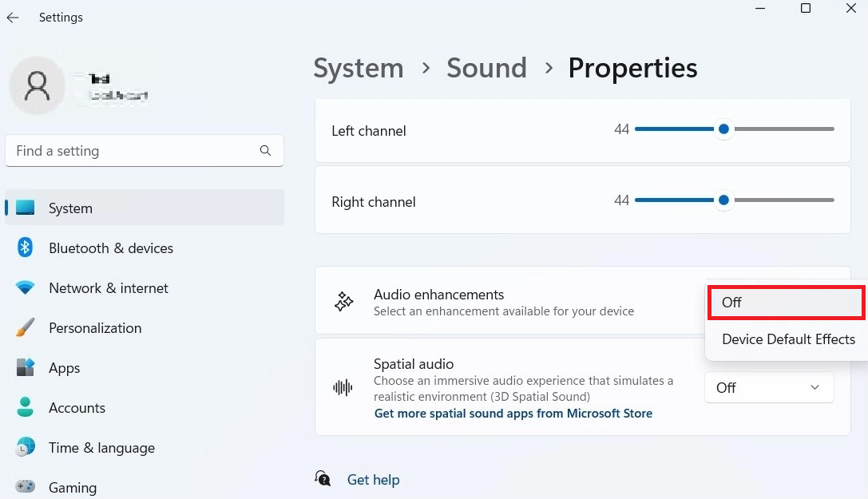Click the Gaming sidebar icon

(x=25, y=487)
